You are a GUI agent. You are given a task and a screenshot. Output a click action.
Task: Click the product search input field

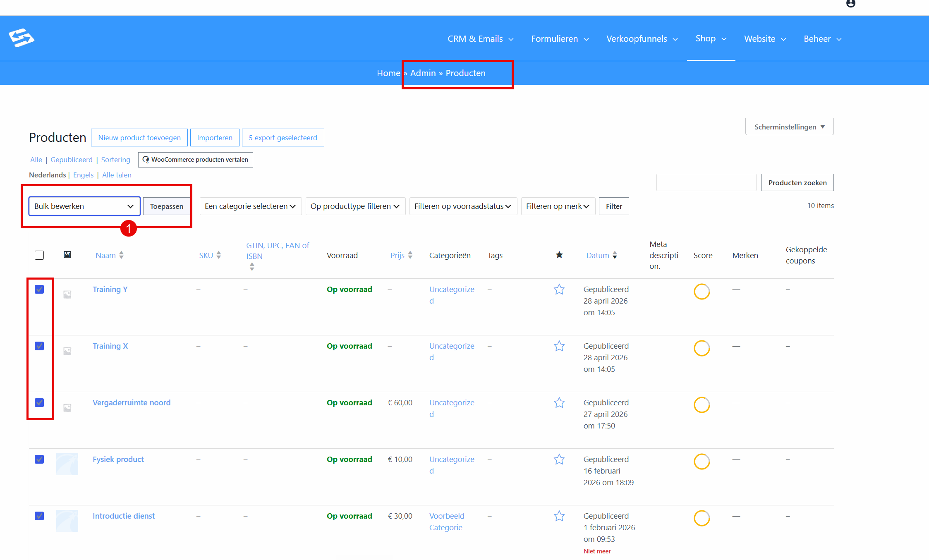point(706,182)
